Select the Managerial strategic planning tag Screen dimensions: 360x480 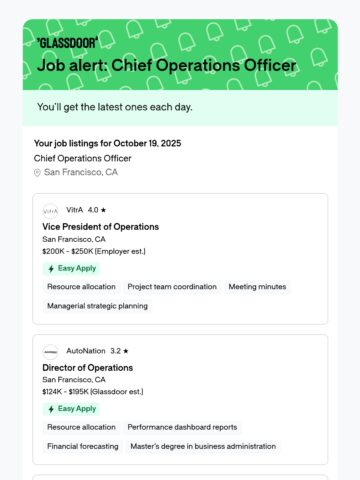click(97, 306)
